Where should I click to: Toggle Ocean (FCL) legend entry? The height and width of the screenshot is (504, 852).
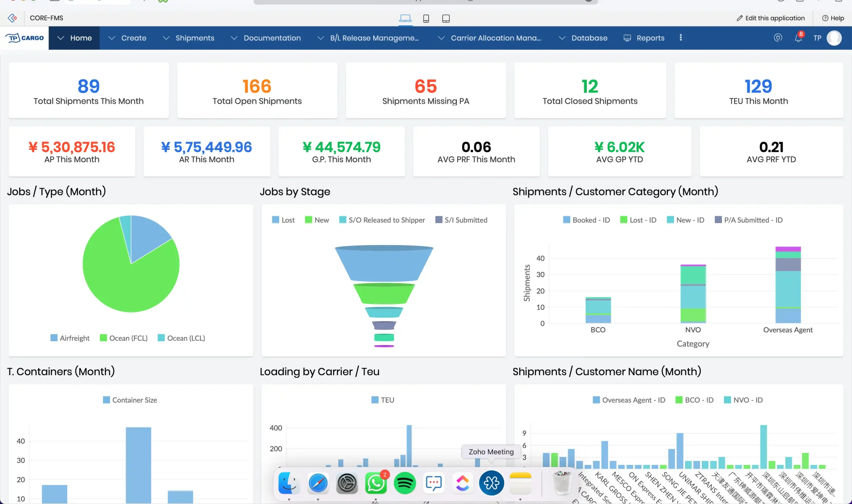click(x=124, y=338)
